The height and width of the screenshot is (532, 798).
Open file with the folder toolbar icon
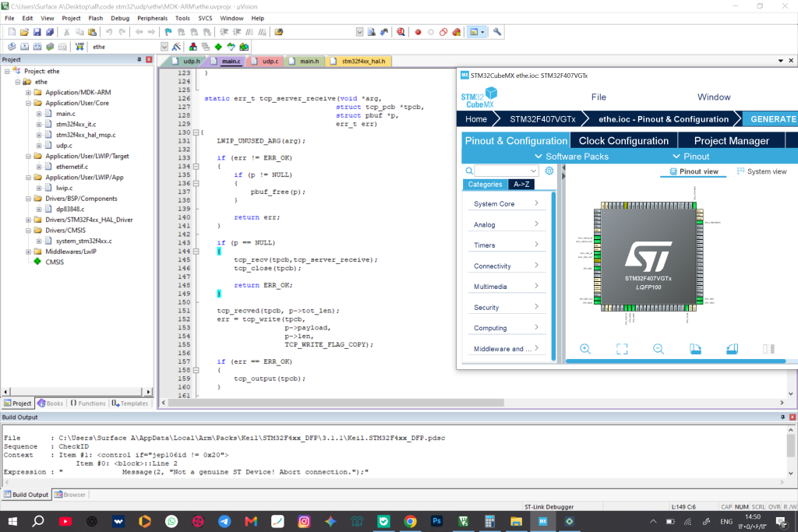[x=24, y=32]
